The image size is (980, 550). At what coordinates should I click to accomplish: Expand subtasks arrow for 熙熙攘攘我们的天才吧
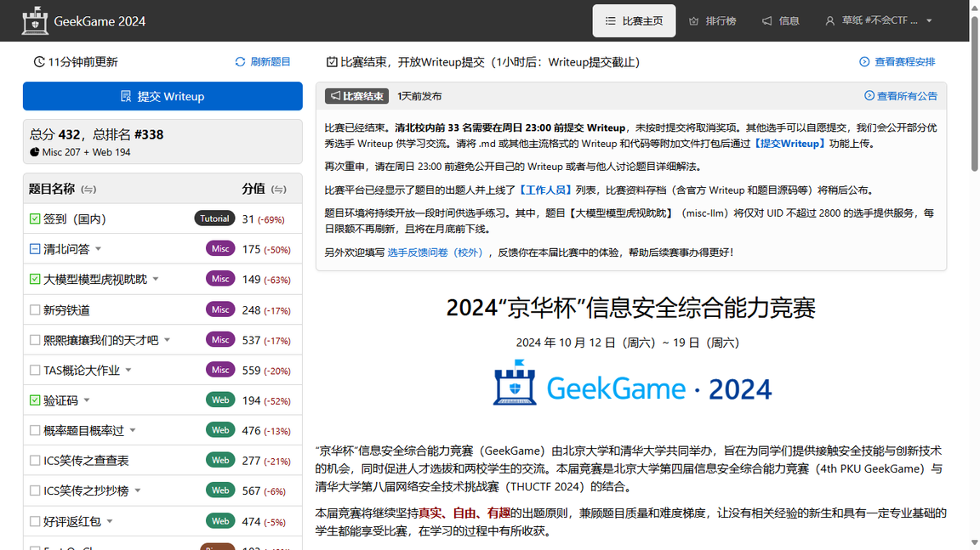(167, 340)
